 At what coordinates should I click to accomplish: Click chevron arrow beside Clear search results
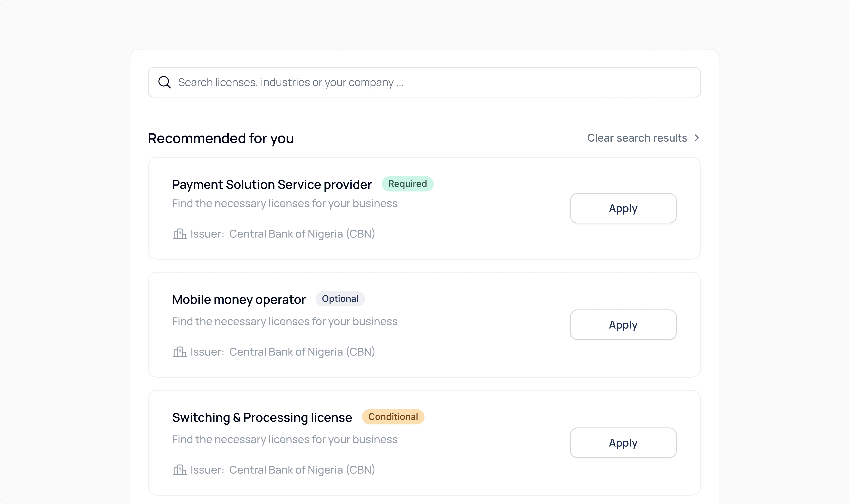pyautogui.click(x=697, y=138)
